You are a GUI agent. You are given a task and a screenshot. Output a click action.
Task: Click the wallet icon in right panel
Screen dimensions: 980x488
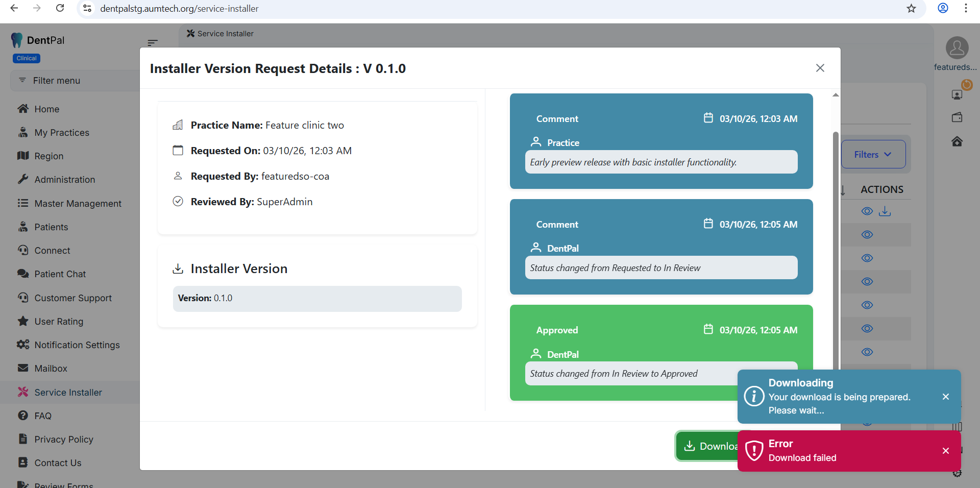pos(957,118)
